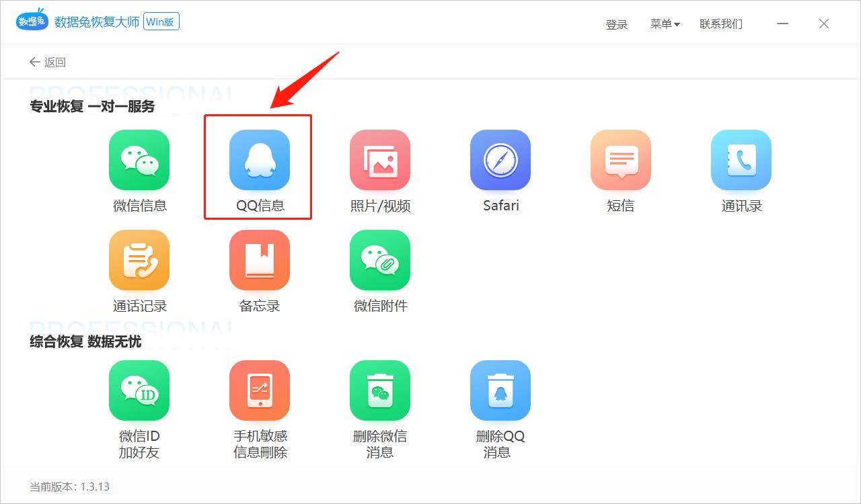The width and height of the screenshot is (861, 504).
Task: Expand the 菜单 dropdown menu
Action: coord(665,24)
